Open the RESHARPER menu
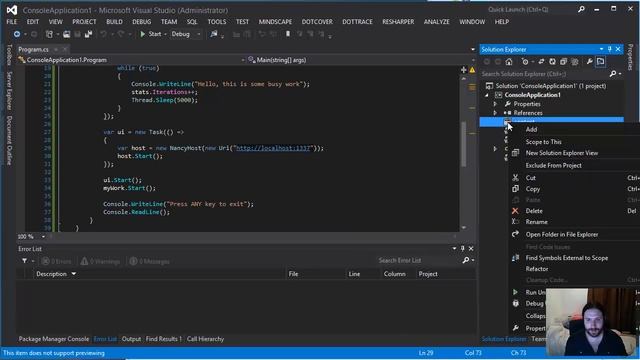Image resolution: width=640 pixels, height=360 pixels. [398, 22]
